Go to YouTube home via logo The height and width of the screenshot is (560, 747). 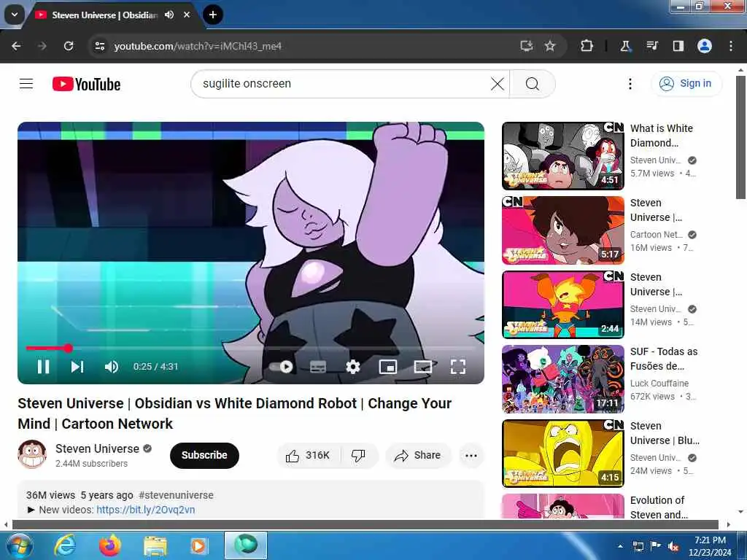(x=86, y=85)
